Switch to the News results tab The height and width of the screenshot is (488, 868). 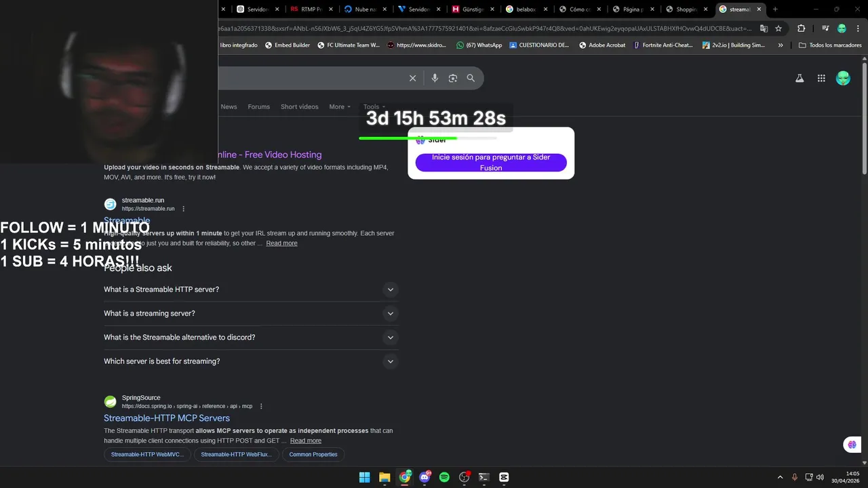[229, 106]
